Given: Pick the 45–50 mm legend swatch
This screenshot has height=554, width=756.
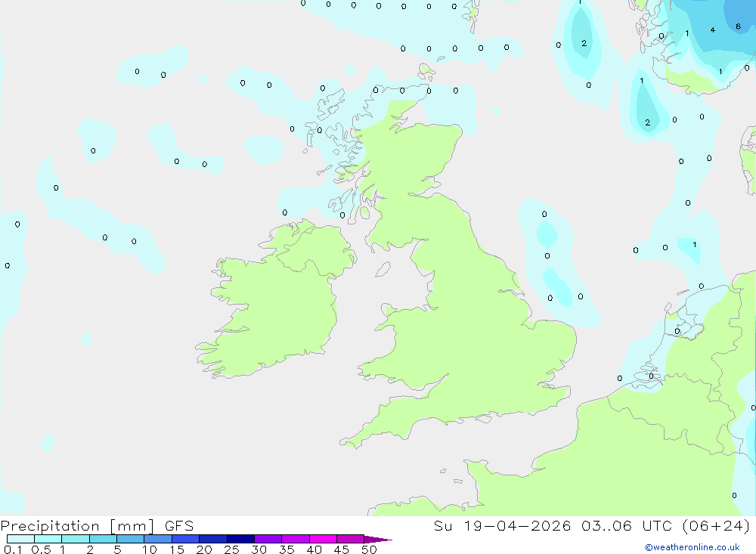Looking at the screenshot, I should pos(351,539).
